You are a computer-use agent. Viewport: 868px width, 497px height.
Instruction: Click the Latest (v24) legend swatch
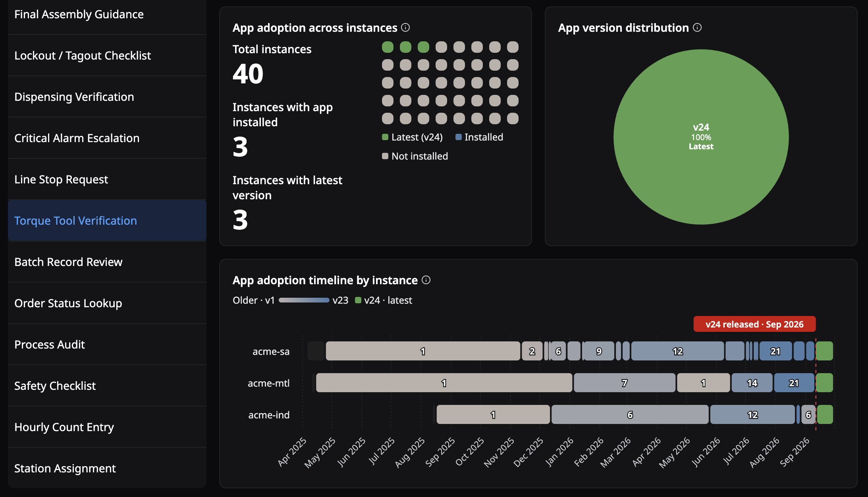pyautogui.click(x=385, y=137)
